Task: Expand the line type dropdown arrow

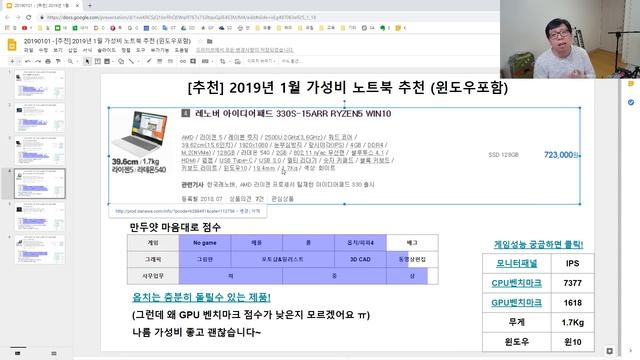Action: coord(137,61)
